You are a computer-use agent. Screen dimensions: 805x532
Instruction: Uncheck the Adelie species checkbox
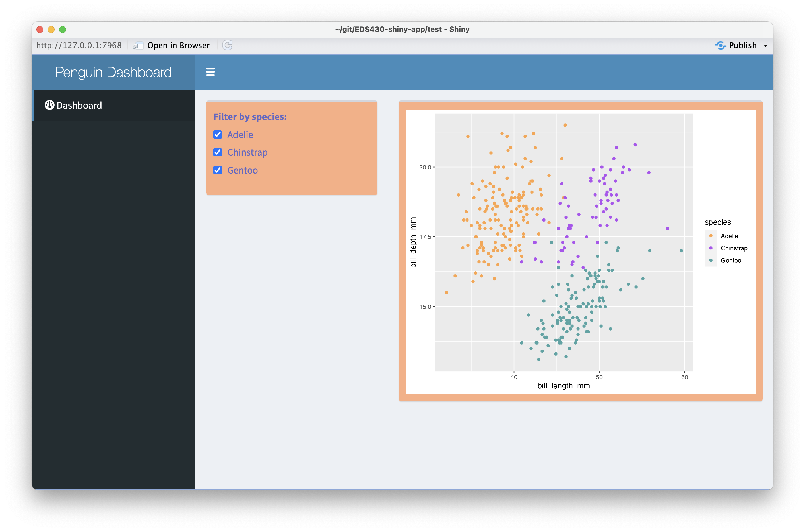(217, 134)
